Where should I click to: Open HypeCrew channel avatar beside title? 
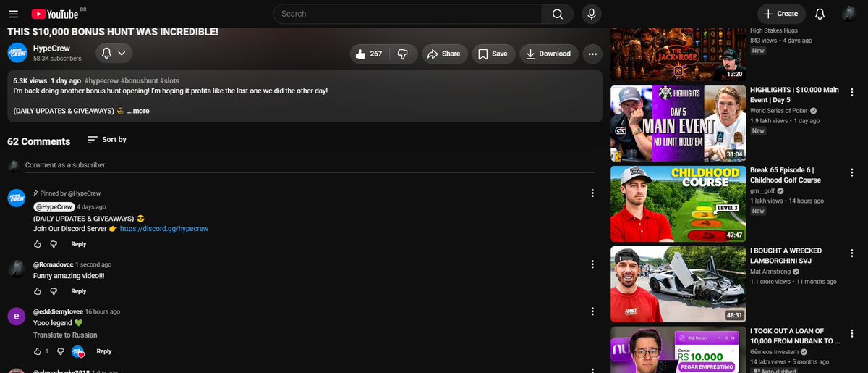coord(17,53)
